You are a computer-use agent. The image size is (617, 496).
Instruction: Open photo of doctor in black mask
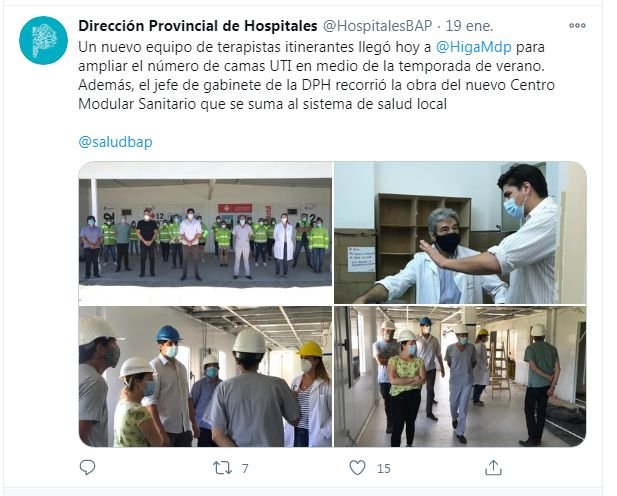(x=460, y=233)
